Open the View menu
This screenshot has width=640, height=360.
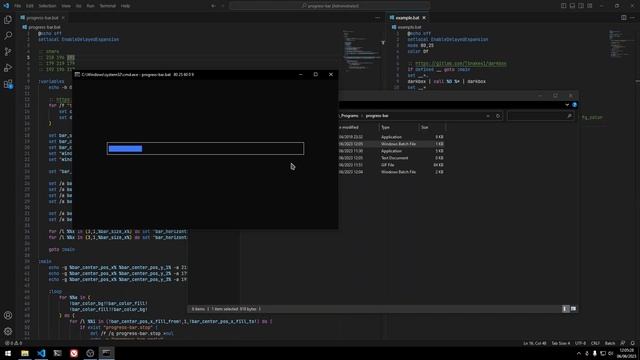point(66,6)
